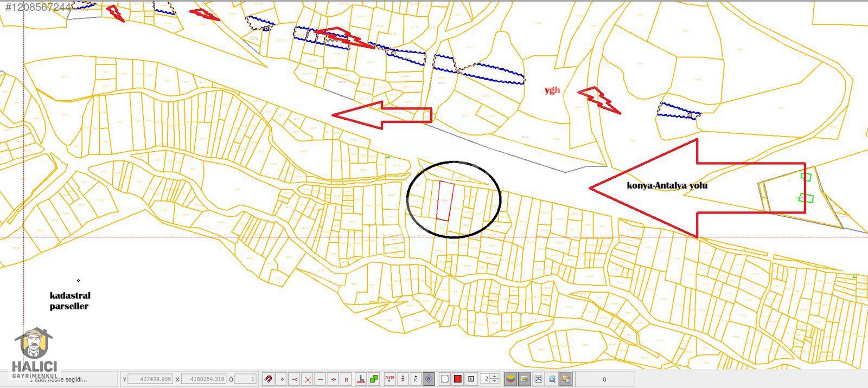Click the red rounded square outline icon
The width and height of the screenshot is (868, 388).
point(445,379)
